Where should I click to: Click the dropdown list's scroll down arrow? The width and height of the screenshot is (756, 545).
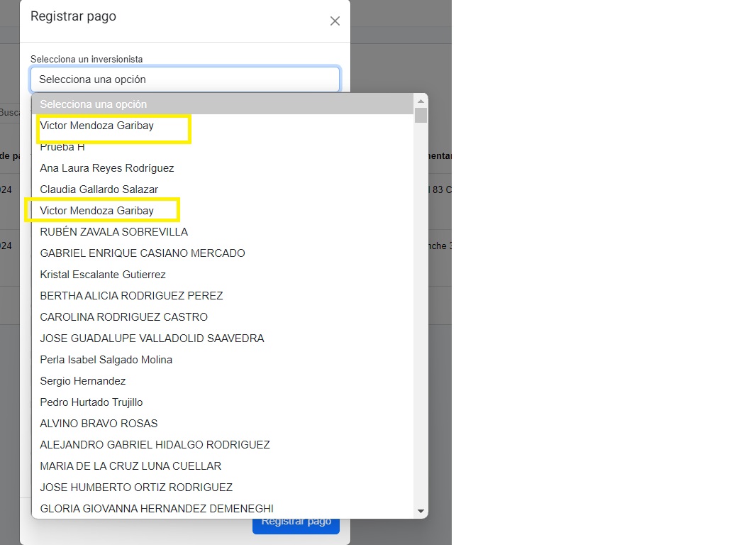pos(421,511)
